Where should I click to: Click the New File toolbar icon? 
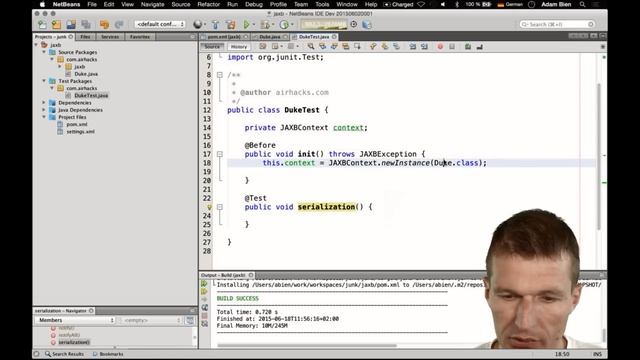42,24
